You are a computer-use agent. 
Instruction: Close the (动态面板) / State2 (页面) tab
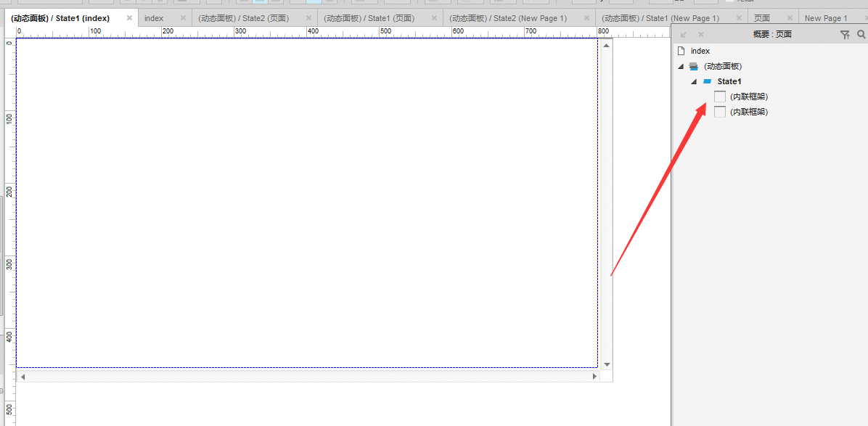(309, 17)
